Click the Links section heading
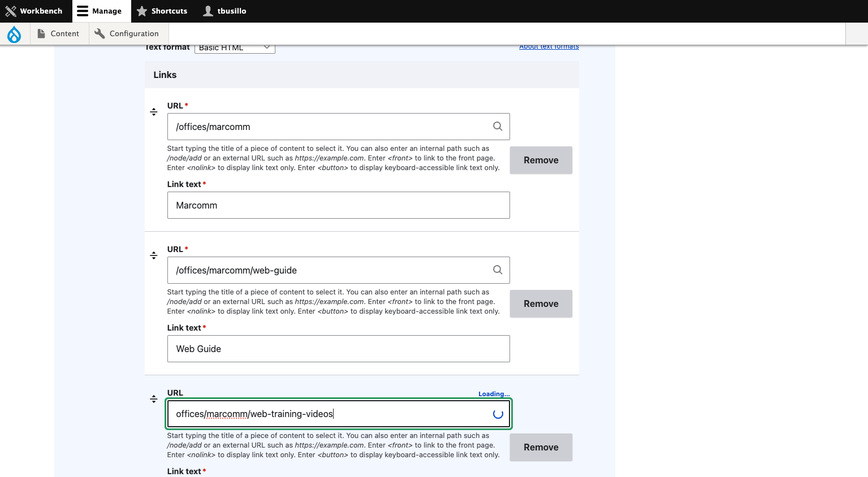Viewport: 868px width, 477px height. click(x=165, y=75)
